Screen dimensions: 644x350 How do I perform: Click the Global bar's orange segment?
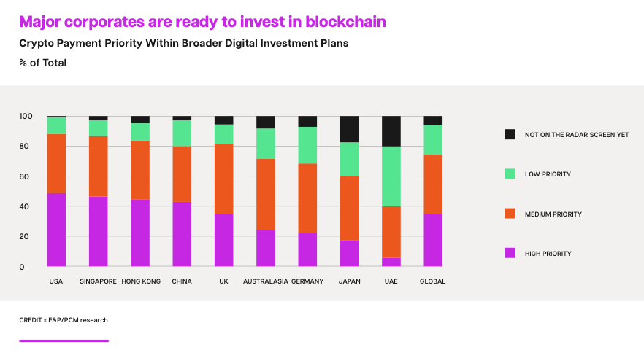[433, 184]
